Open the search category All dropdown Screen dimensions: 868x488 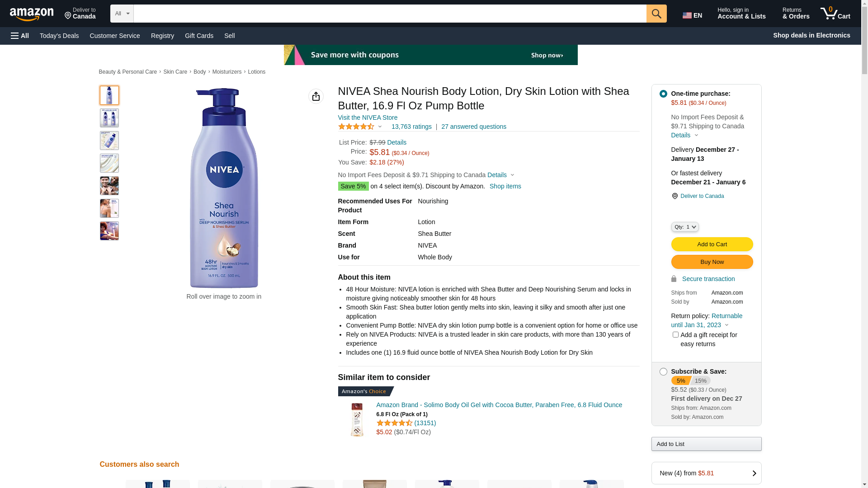pyautogui.click(x=122, y=14)
